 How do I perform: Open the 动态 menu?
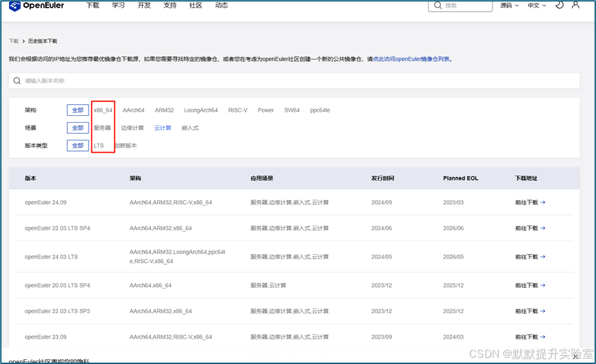222,5
